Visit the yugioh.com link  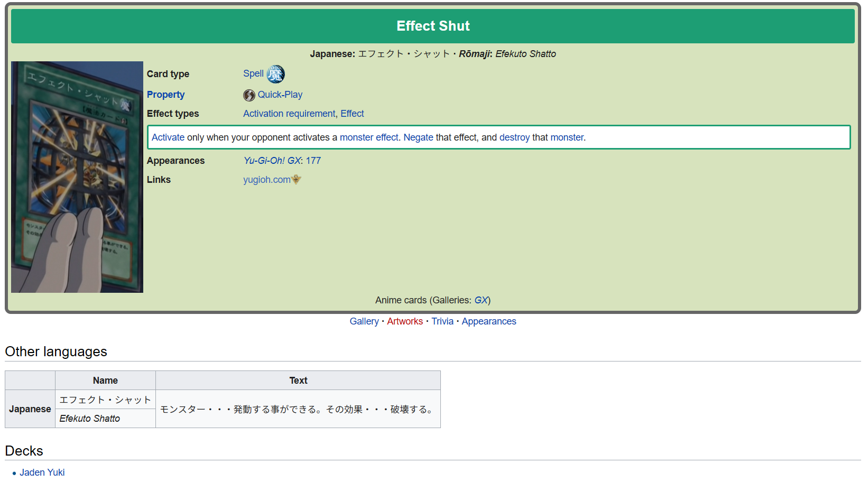click(x=267, y=180)
